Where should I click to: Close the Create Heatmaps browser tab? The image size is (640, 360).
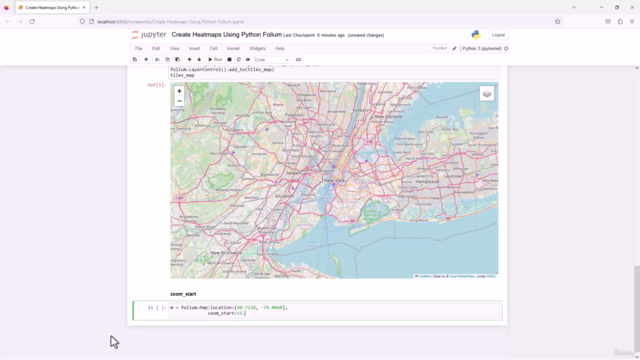84,7
